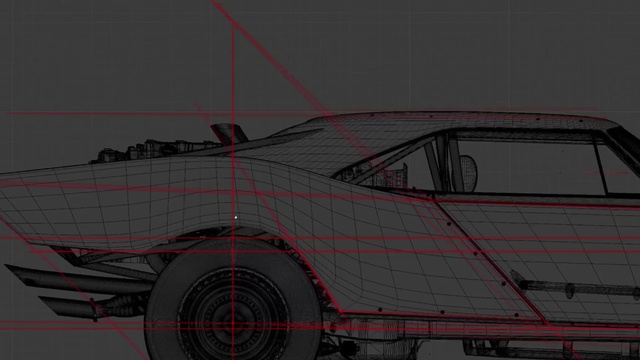This screenshot has width=640, height=360.
Task: Click the side mirror inside the window
Action: pos(469,173)
